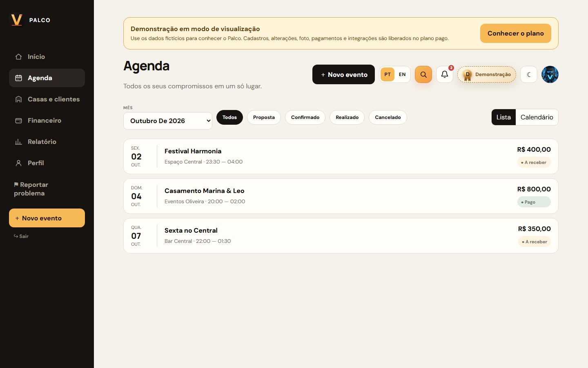Viewport: 588px width, 368px height.
Task: Switch to Lista view
Action: [x=503, y=117]
